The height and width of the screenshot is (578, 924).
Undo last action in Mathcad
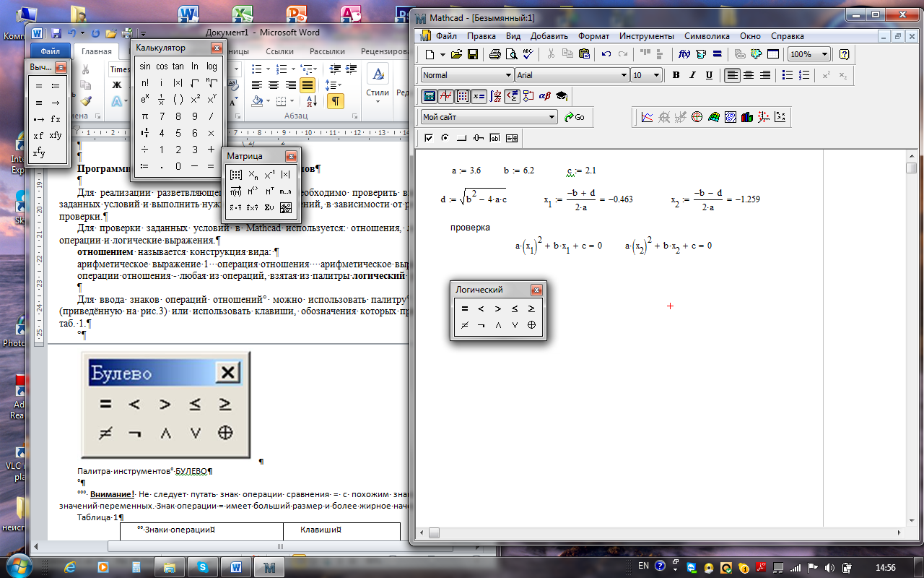606,54
